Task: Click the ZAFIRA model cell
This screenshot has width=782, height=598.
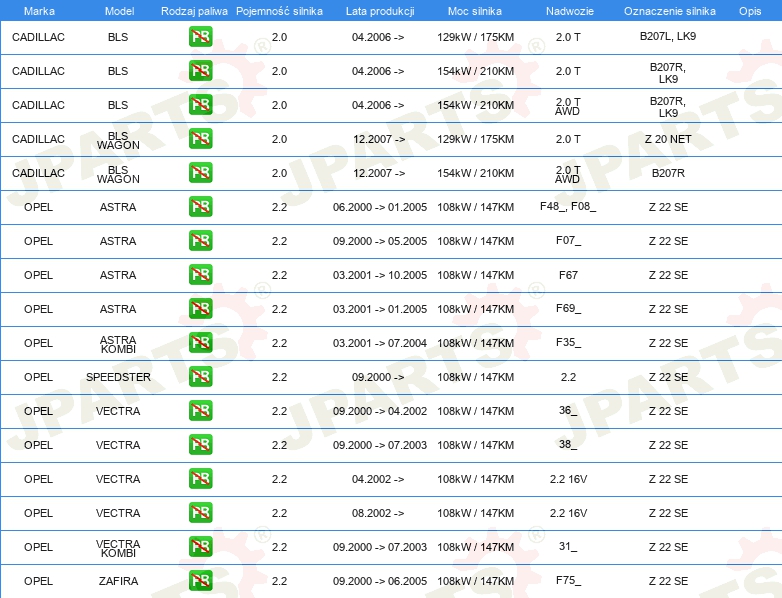Action: 118,581
